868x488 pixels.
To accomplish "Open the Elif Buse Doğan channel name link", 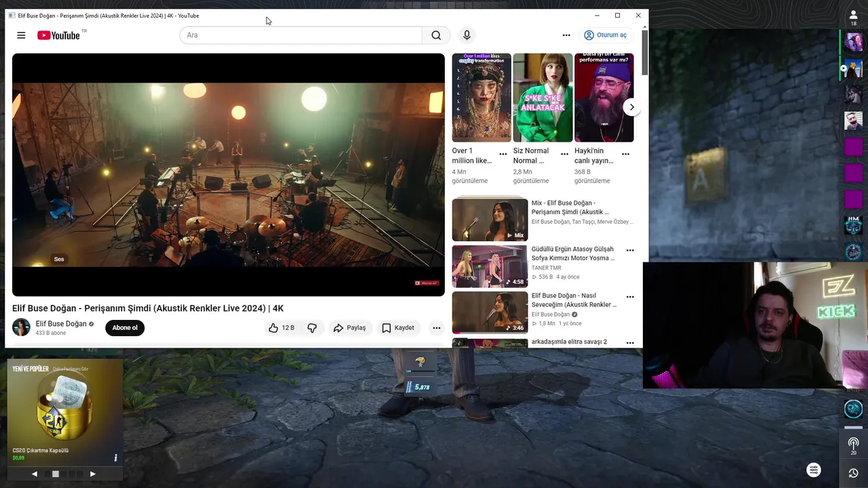I will pos(61,324).
